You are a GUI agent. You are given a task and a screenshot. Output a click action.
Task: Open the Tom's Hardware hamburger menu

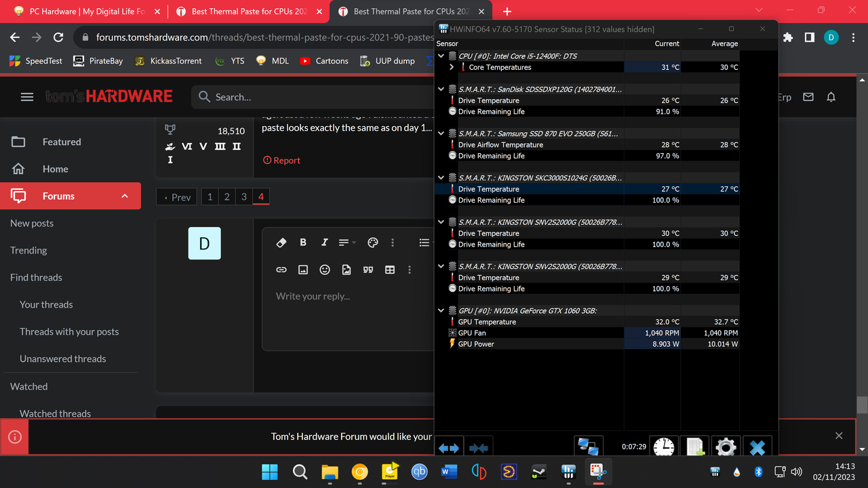point(27,97)
